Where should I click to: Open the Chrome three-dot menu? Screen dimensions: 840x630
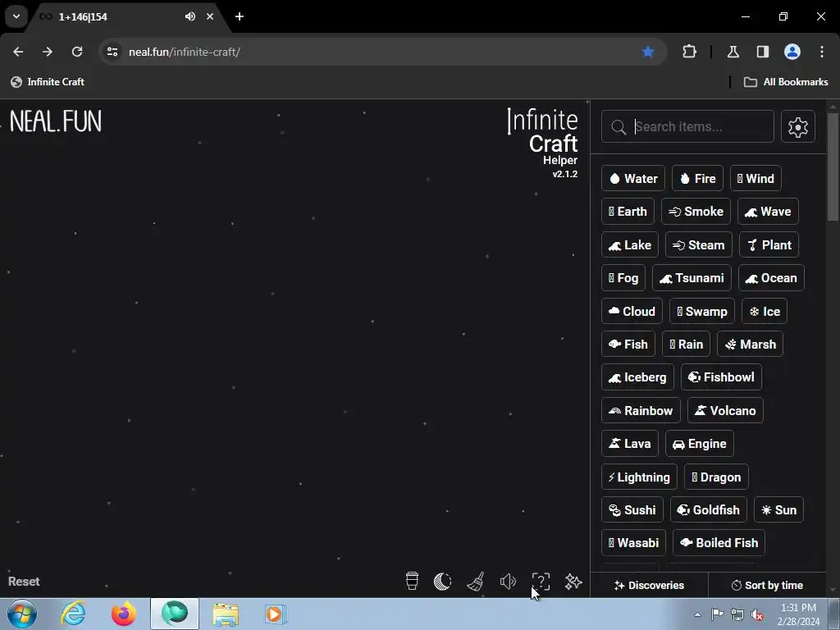(x=822, y=52)
